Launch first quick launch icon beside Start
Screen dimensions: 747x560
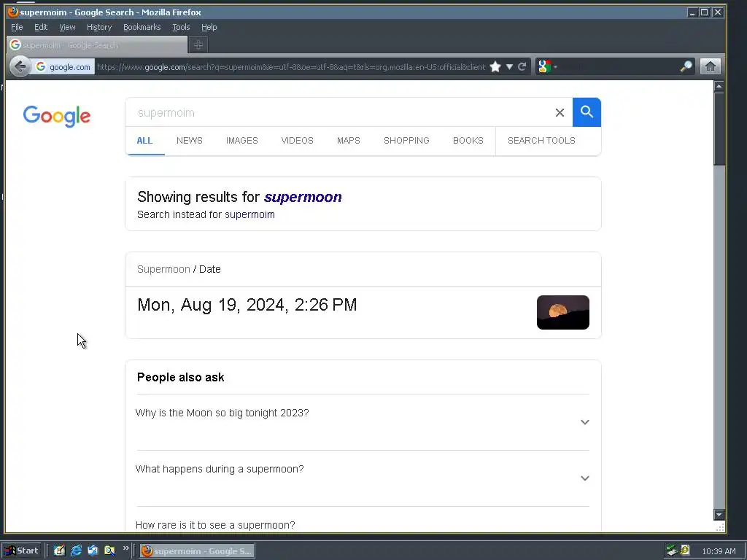point(59,551)
